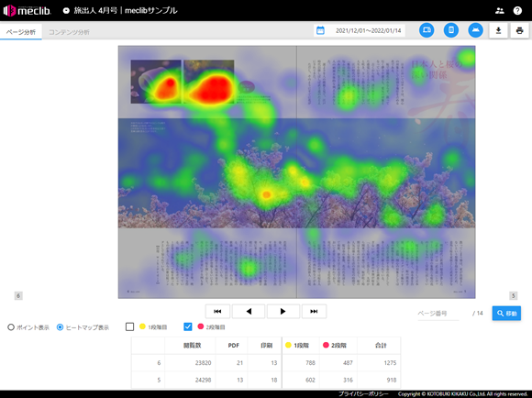Select ヒートマップ表示 radio button
The height and width of the screenshot is (398, 532).
coord(60,327)
